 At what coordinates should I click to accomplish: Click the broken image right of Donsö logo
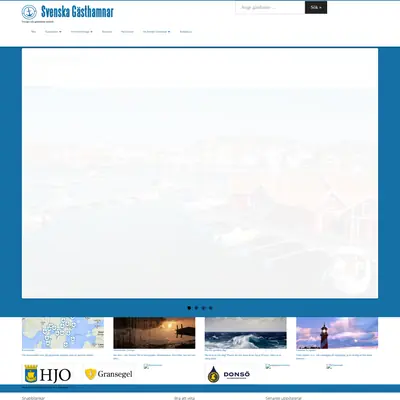click(278, 366)
